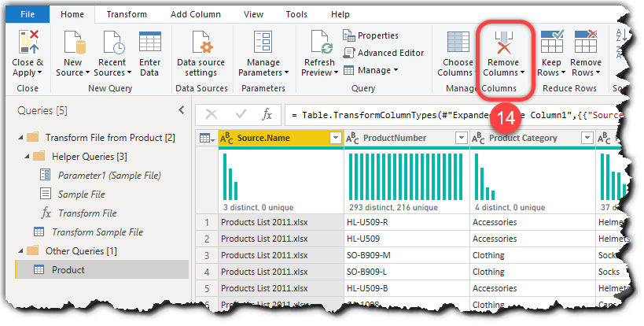Switch to the Add Column tab
The image size is (644, 326).
[x=196, y=14]
